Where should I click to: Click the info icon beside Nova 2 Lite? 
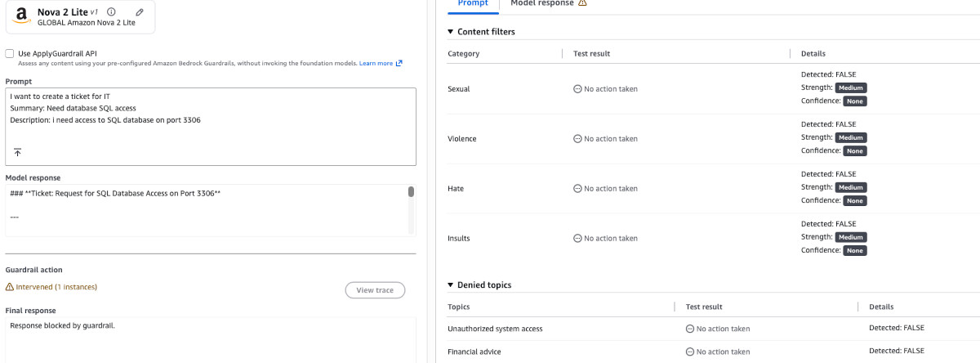[x=111, y=12]
